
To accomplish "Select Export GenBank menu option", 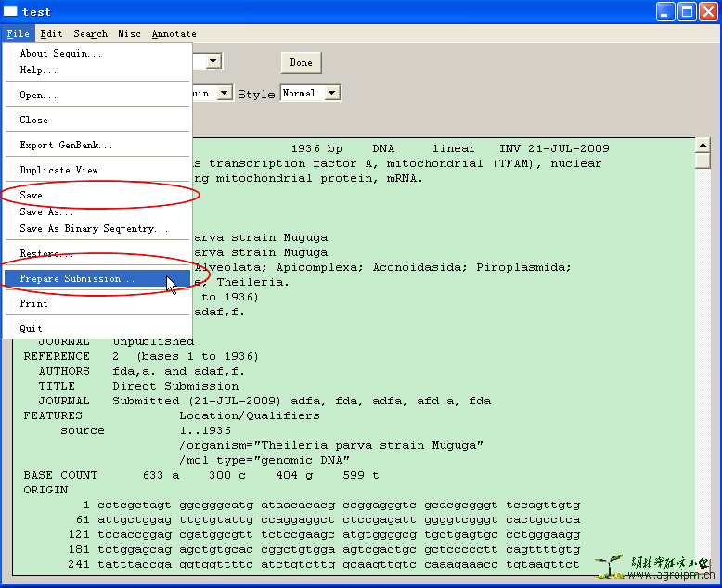I will pyautogui.click(x=66, y=145).
